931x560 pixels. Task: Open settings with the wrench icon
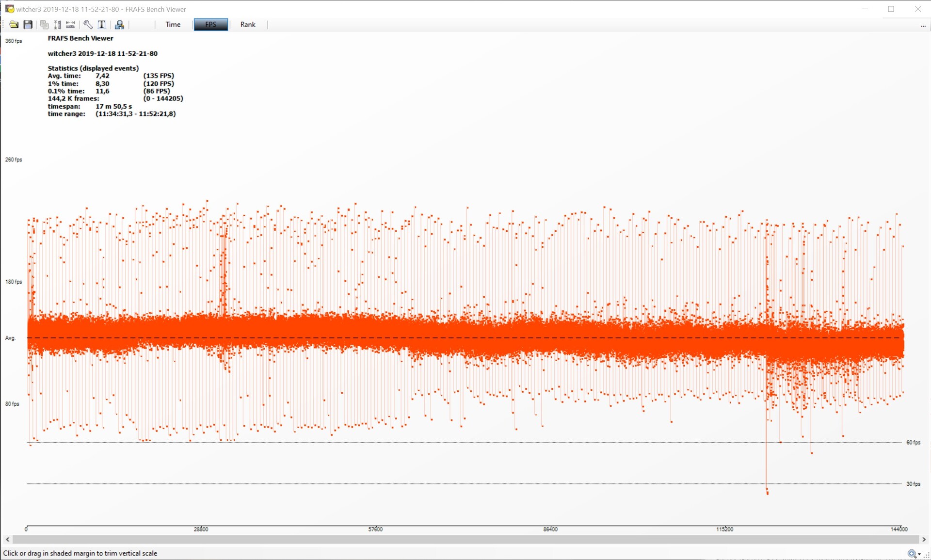(x=88, y=25)
